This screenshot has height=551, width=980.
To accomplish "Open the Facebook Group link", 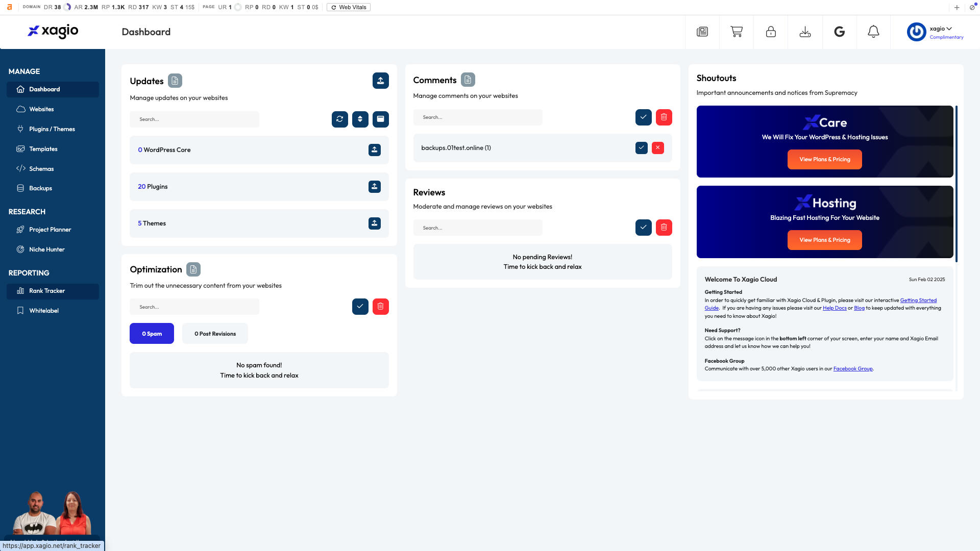I will click(853, 368).
